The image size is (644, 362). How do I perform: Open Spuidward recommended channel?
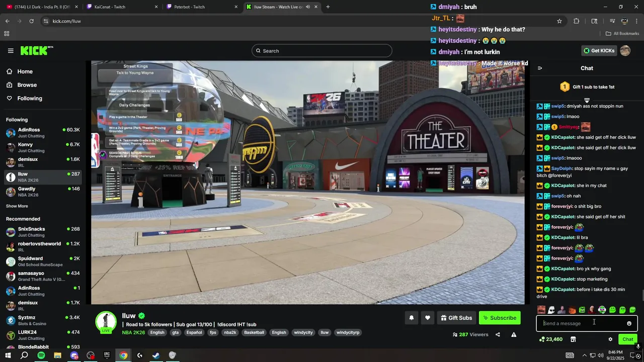click(x=42, y=261)
